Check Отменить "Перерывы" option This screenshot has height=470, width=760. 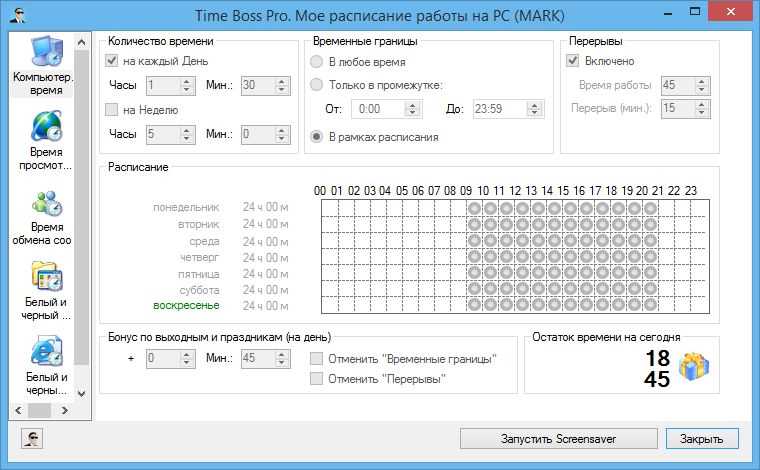pyautogui.click(x=316, y=378)
